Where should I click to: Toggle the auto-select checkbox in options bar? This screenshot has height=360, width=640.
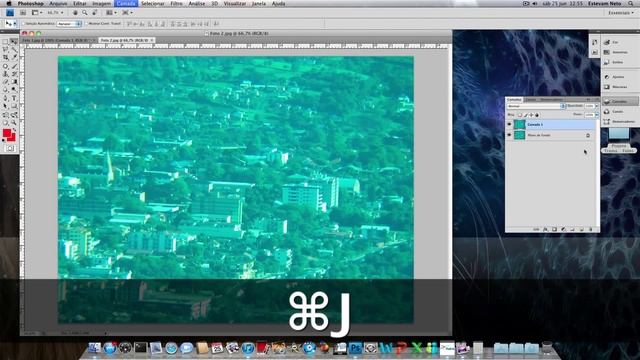pos(23,24)
